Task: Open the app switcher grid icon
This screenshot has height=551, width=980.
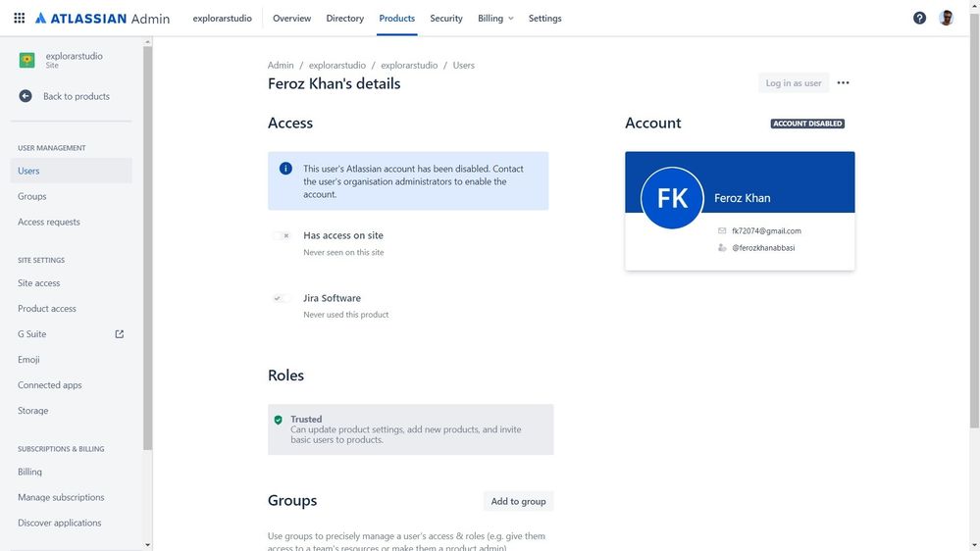Action: tap(20, 18)
